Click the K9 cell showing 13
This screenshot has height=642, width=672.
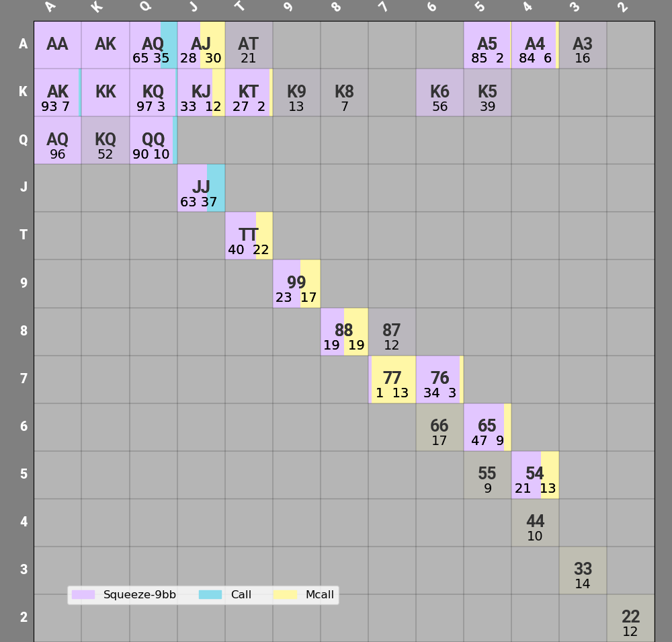[x=296, y=93]
